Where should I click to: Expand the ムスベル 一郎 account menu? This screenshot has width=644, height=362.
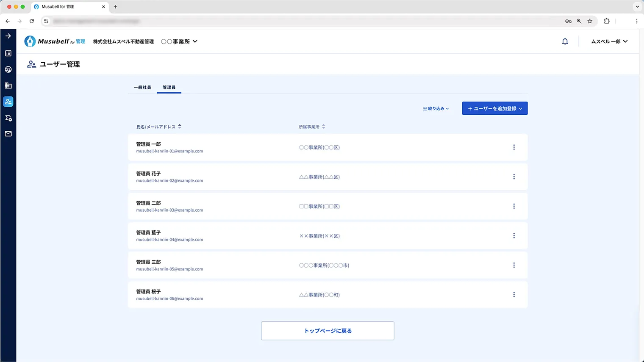point(609,41)
